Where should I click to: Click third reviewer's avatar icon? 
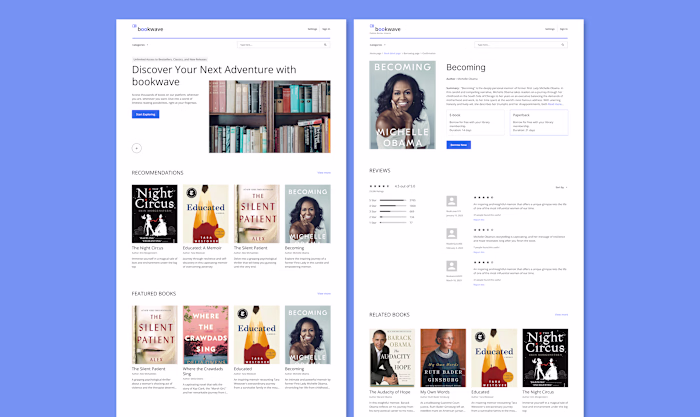pos(452,266)
